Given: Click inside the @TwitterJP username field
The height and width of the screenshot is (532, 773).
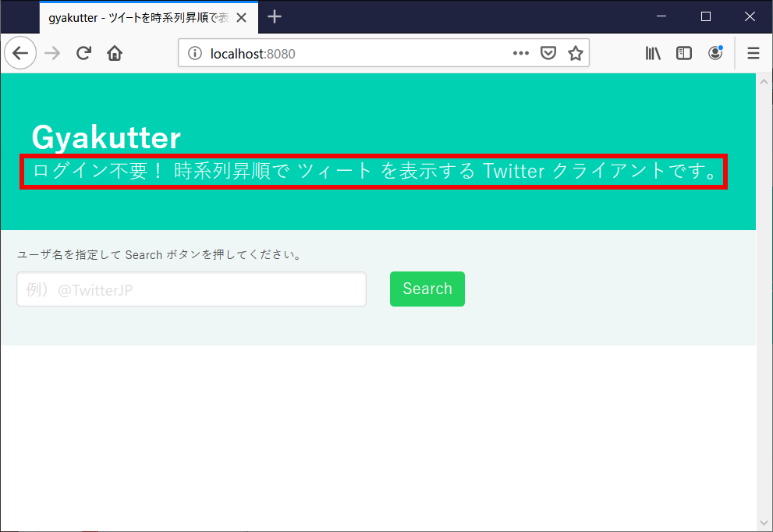Looking at the screenshot, I should pyautogui.click(x=191, y=289).
